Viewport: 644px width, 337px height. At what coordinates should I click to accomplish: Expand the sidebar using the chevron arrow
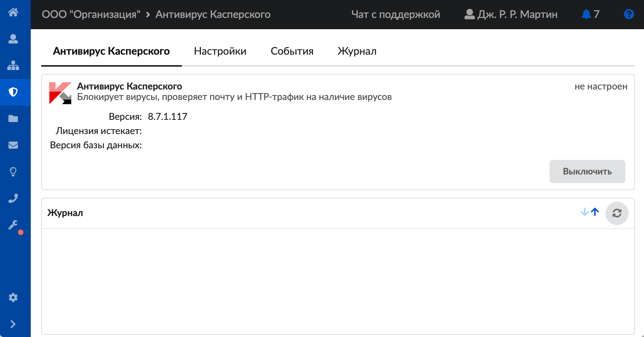coord(13,324)
